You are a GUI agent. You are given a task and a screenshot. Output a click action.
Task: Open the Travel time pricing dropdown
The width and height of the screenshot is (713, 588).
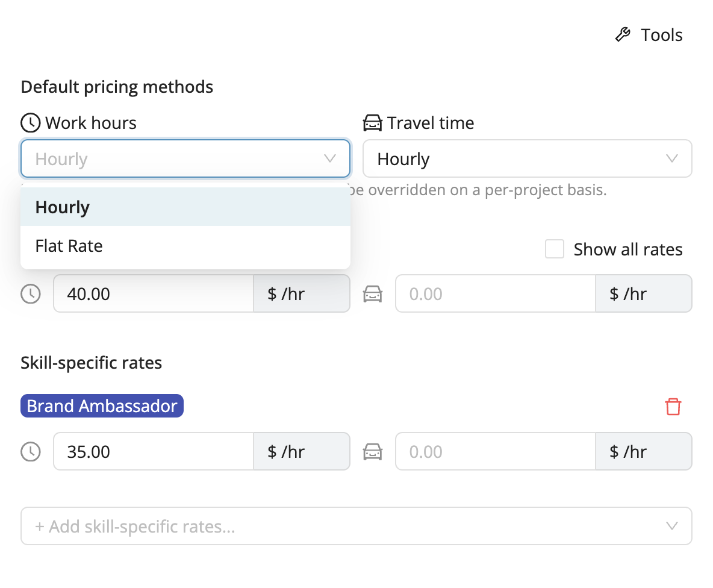coord(528,158)
